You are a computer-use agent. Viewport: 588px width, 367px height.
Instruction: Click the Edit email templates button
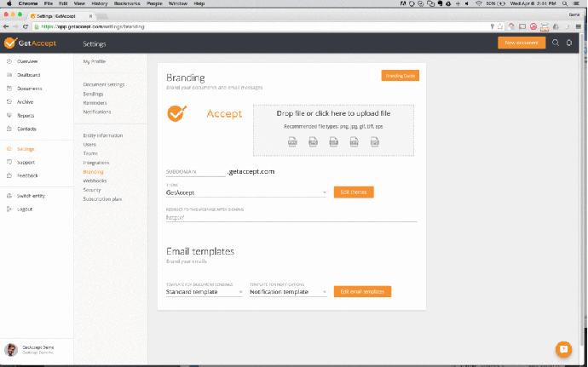tap(362, 291)
